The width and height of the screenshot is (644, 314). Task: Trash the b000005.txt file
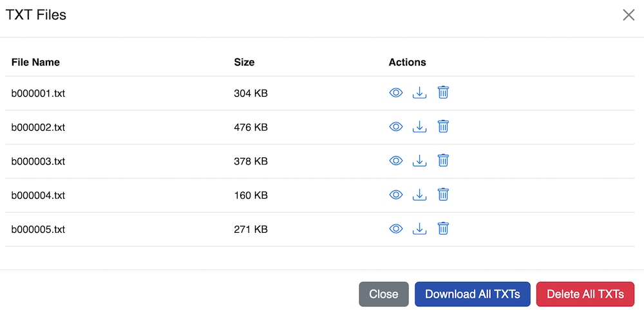tap(443, 229)
